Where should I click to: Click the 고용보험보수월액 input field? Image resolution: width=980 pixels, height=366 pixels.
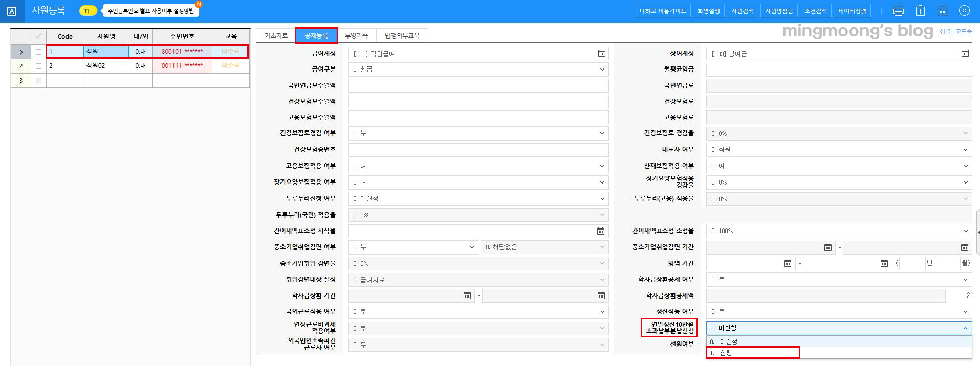(x=478, y=117)
